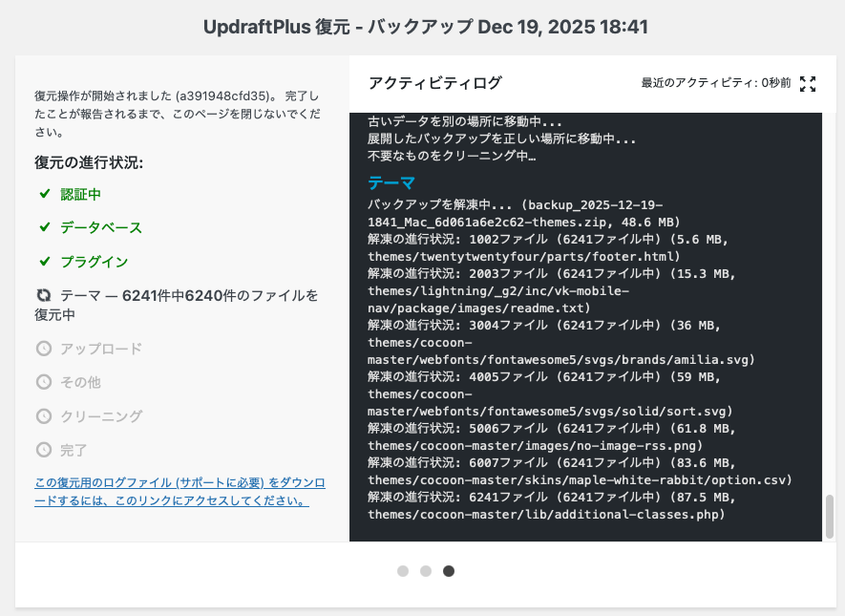Select the first pagination dot
845x616 pixels.
(403, 571)
